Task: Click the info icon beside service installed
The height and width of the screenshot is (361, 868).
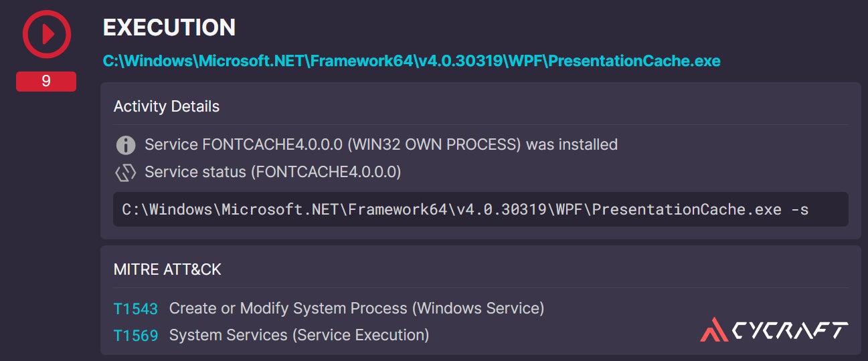Action: pyautogui.click(x=125, y=145)
